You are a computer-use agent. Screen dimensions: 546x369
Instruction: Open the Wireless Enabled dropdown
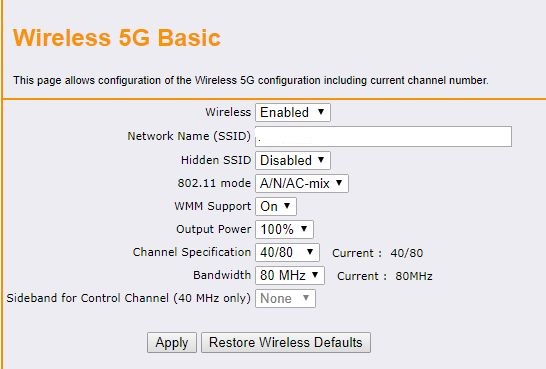[293, 112]
